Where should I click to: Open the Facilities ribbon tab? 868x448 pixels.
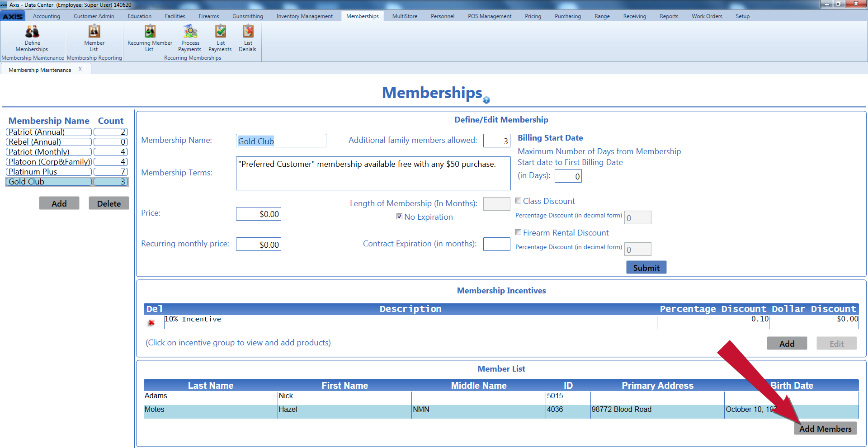(175, 16)
